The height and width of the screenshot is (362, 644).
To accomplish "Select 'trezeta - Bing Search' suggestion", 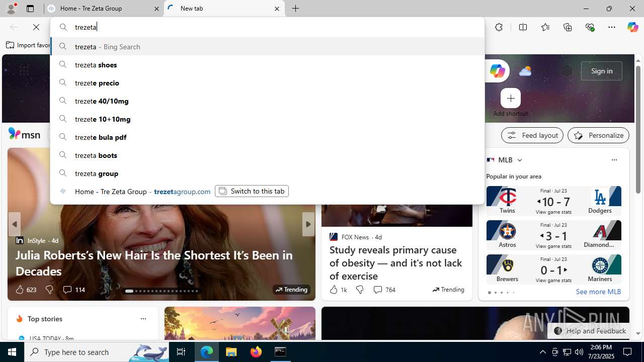I will (x=268, y=47).
